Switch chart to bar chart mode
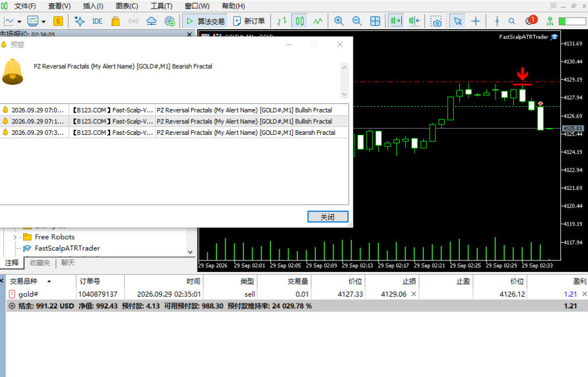Image resolution: width=588 pixels, height=377 pixels. pyautogui.click(x=282, y=21)
